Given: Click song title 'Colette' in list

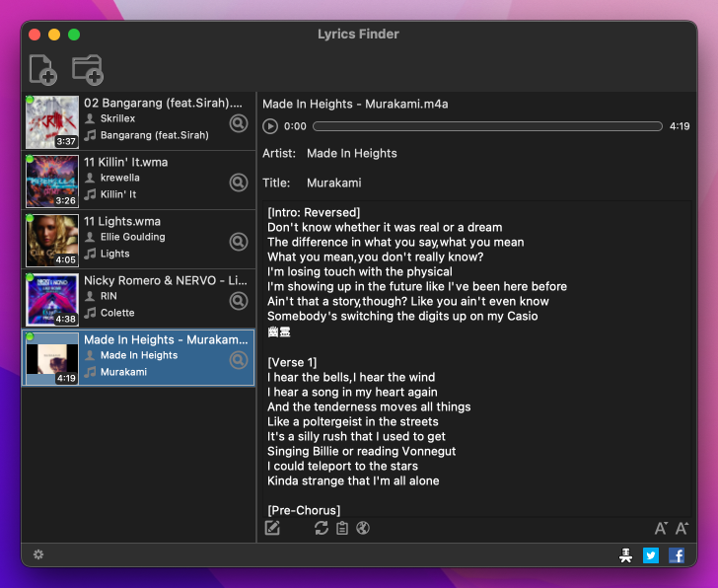Looking at the screenshot, I should [x=117, y=313].
